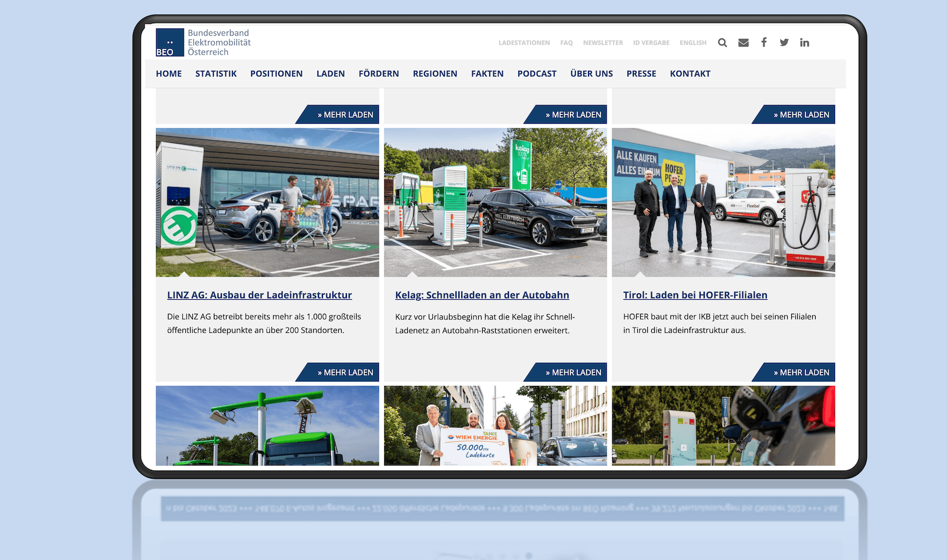947x560 pixels.
Task: Open the three men at HOFER photo
Action: pyautogui.click(x=723, y=202)
